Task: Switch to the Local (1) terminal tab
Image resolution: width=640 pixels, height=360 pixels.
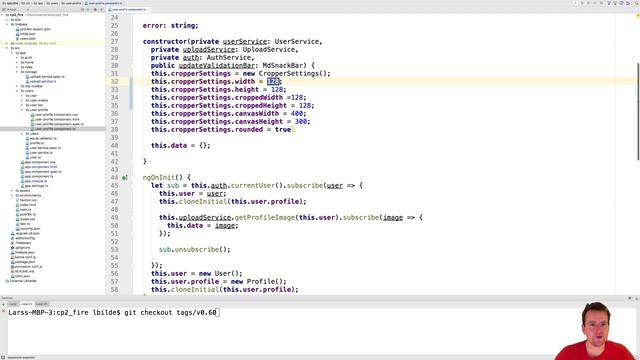Action: click(27, 304)
